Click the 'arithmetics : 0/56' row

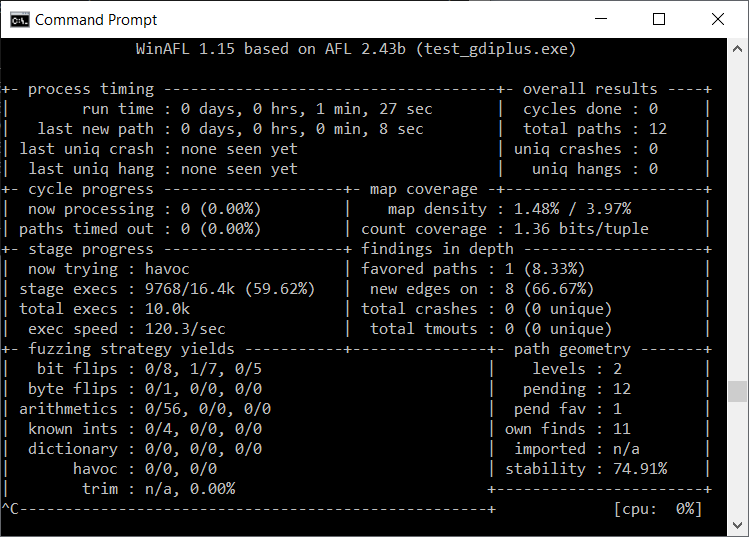[145, 409]
